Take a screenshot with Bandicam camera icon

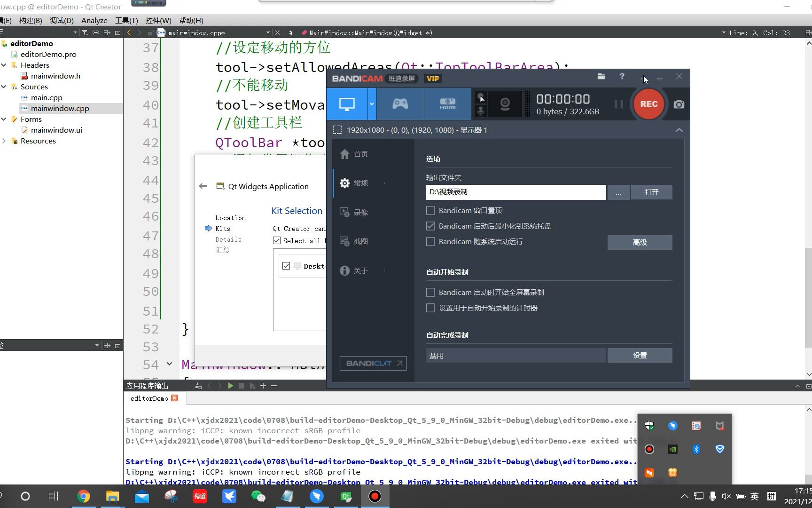tap(679, 104)
